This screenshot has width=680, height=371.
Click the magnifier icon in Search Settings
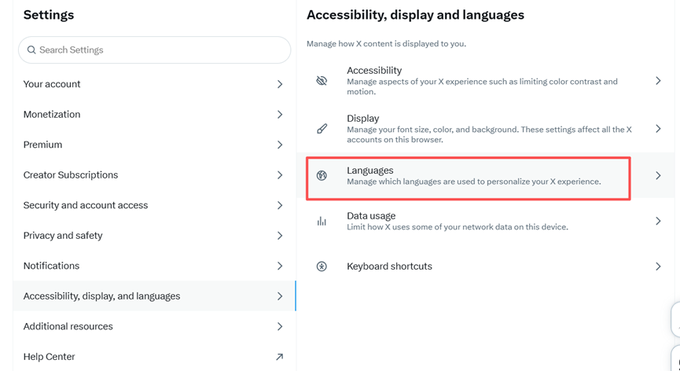[x=31, y=50]
